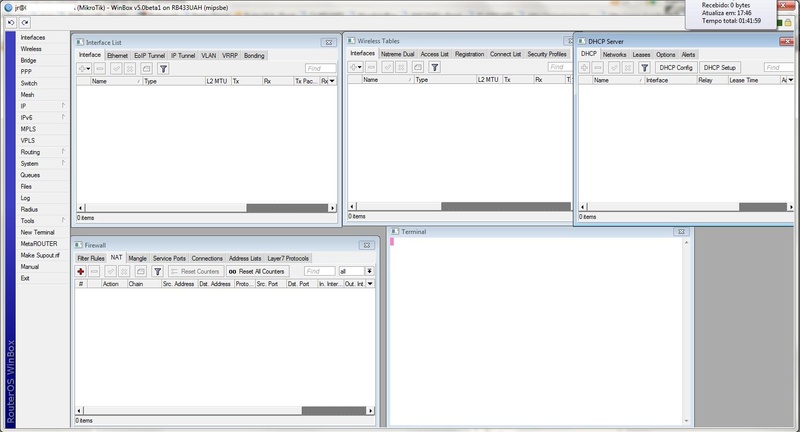Screen dimensions: 800x432
Task: Click the DHCP Setup button
Action: (x=719, y=67)
